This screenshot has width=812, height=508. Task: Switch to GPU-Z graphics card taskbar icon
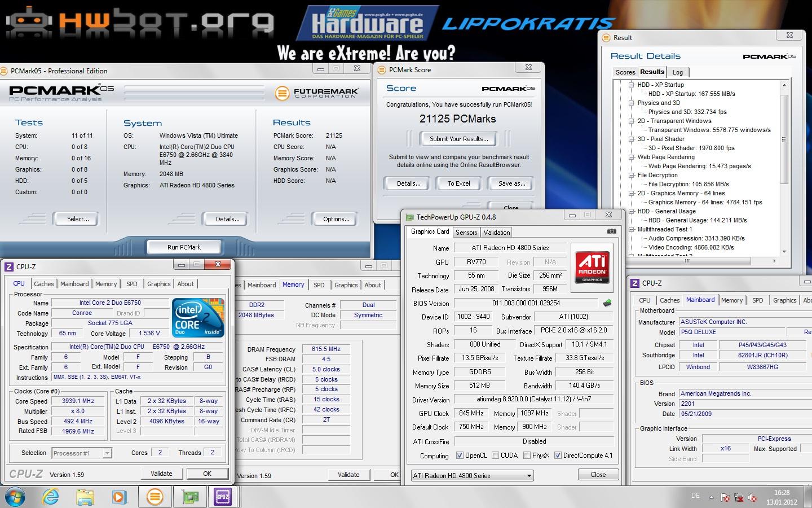tap(190, 497)
